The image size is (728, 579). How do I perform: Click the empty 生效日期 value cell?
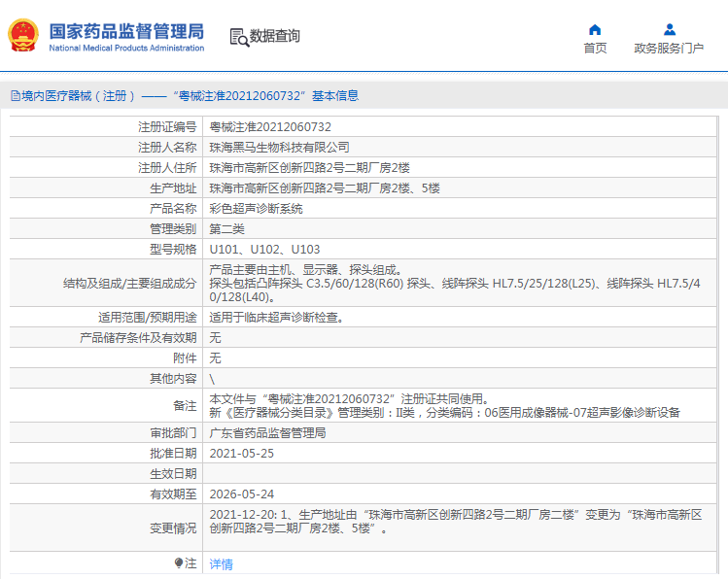click(x=460, y=474)
